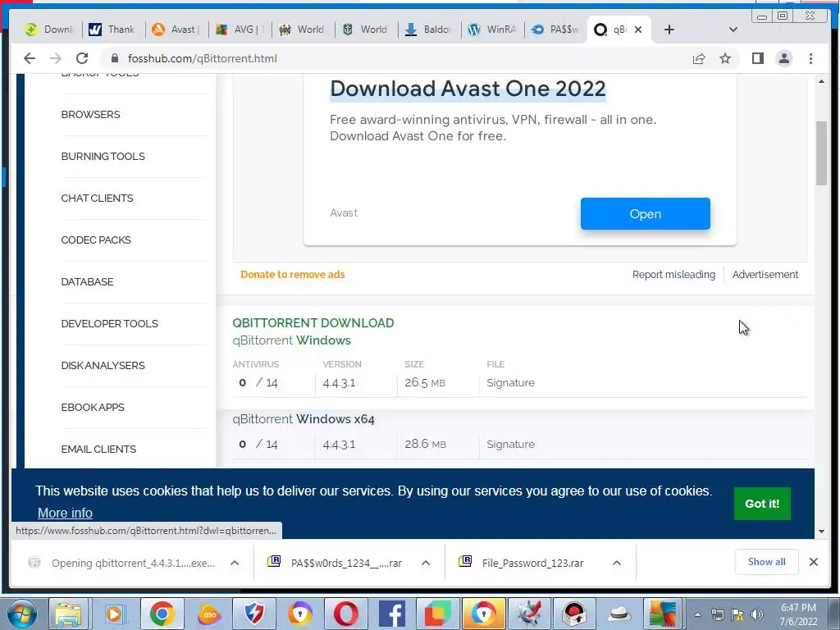
Task: Switch to the Avast tab
Action: pos(176,30)
